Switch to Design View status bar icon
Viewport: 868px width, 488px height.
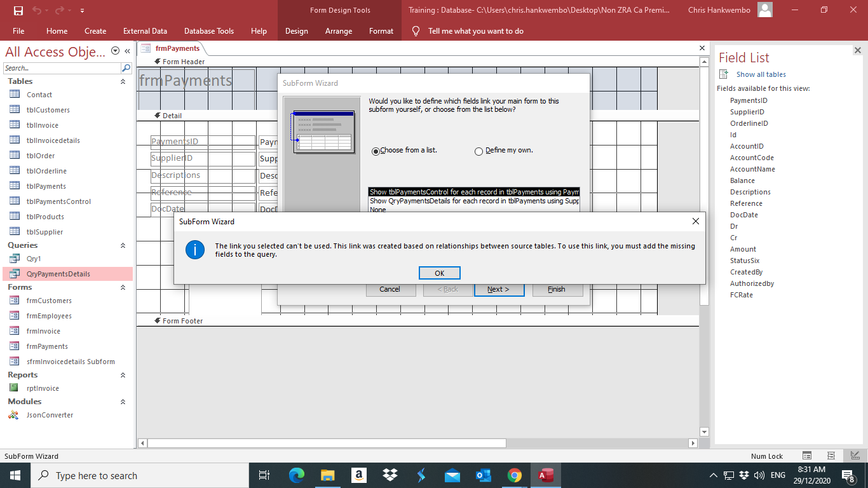pyautogui.click(x=855, y=456)
